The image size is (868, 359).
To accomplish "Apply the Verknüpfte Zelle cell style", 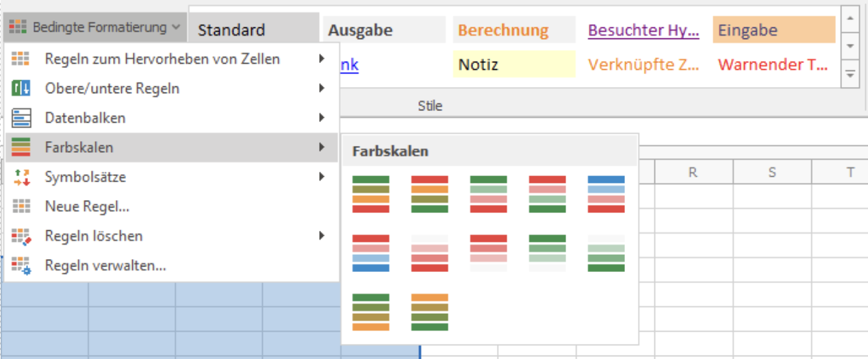I will [x=644, y=64].
